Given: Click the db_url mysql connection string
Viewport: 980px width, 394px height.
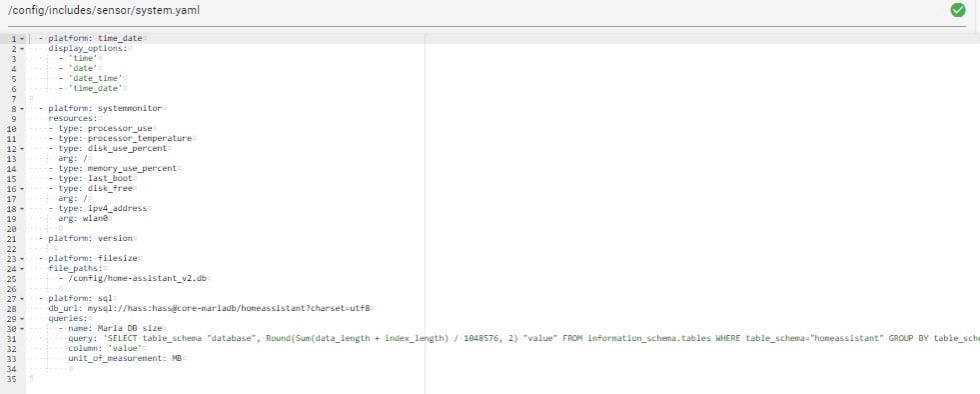Looking at the screenshot, I should [x=229, y=308].
